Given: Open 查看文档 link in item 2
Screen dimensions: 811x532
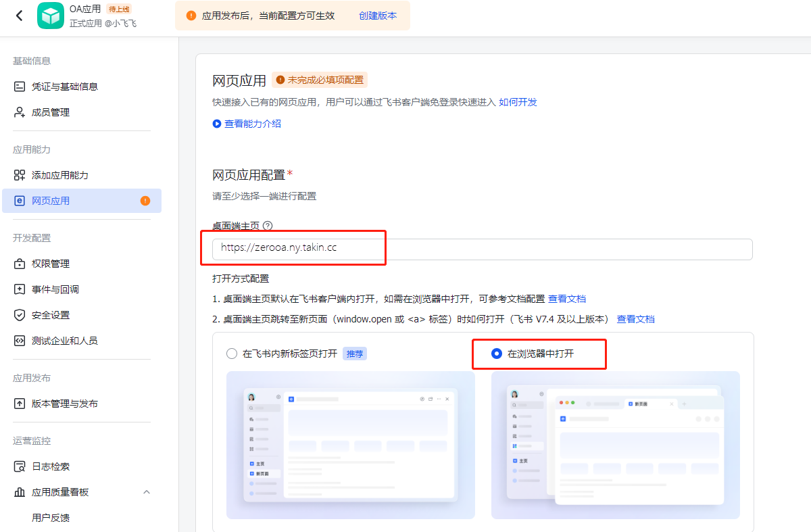Looking at the screenshot, I should [x=635, y=319].
